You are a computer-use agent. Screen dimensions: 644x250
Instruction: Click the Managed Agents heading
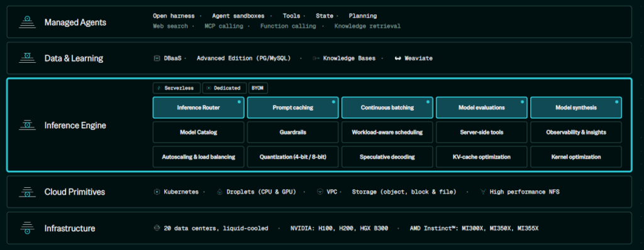75,22
